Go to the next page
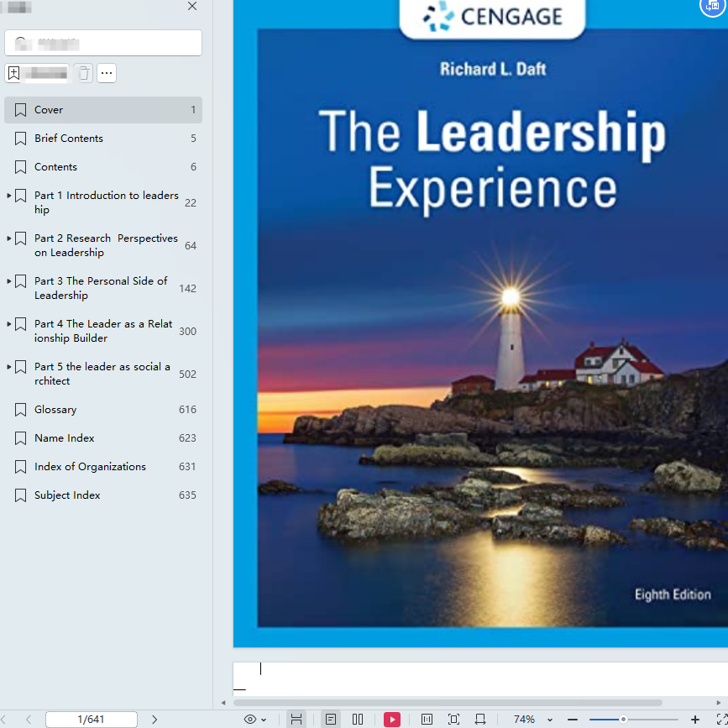728x728 pixels. (155, 720)
